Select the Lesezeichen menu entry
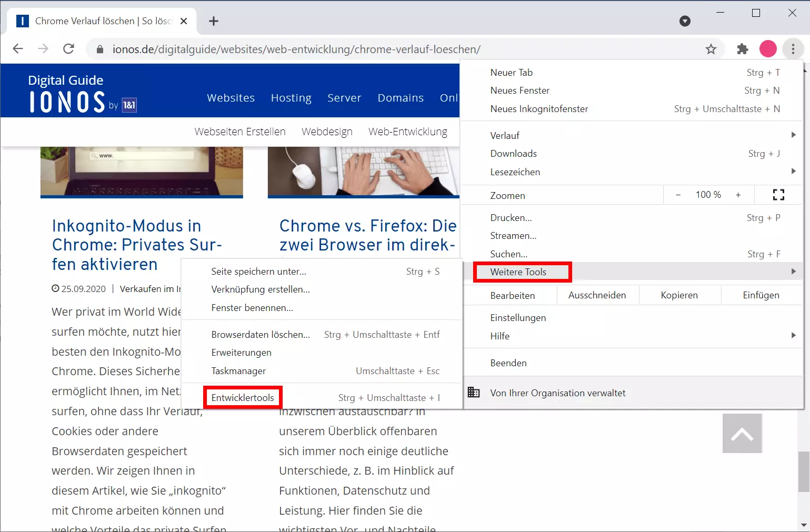This screenshot has height=532, width=810. [632, 172]
